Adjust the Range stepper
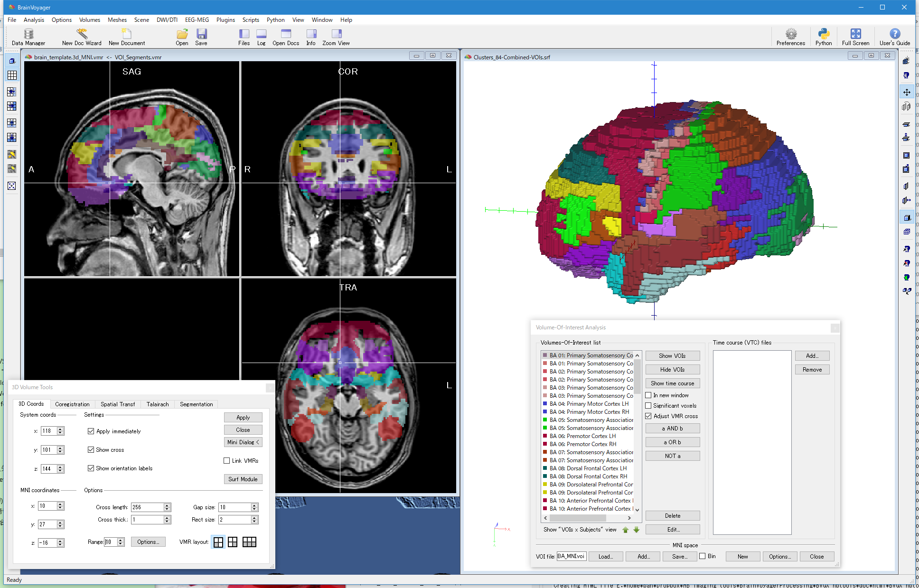The image size is (919, 588). (x=121, y=542)
